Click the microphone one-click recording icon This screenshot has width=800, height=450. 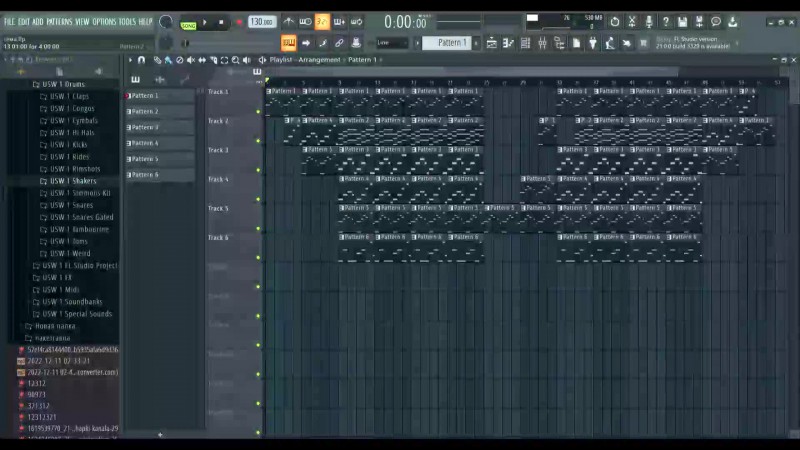(x=648, y=21)
